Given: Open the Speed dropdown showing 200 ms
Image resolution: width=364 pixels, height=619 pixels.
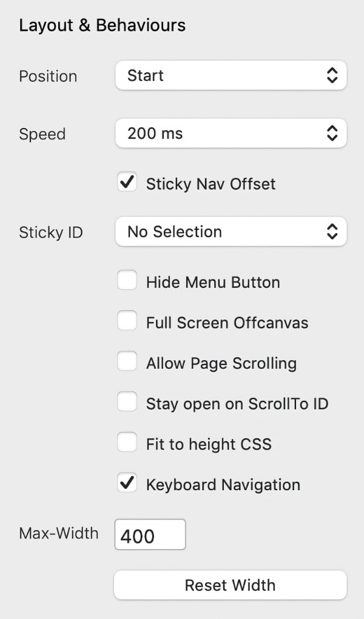Looking at the screenshot, I should [231, 133].
